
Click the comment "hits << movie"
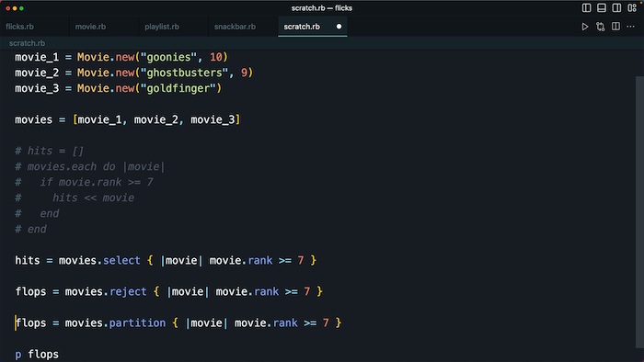tap(93, 198)
